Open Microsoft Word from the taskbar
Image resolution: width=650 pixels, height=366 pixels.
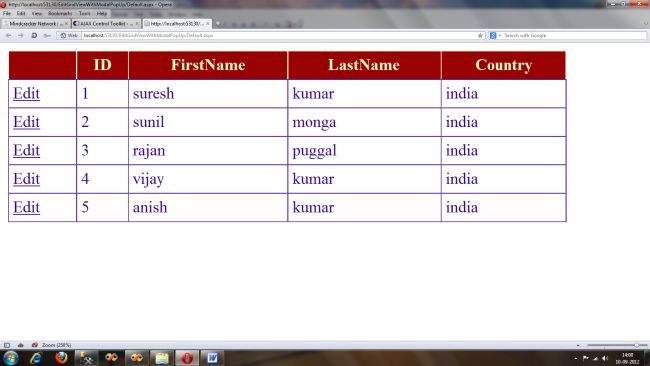pos(212,358)
